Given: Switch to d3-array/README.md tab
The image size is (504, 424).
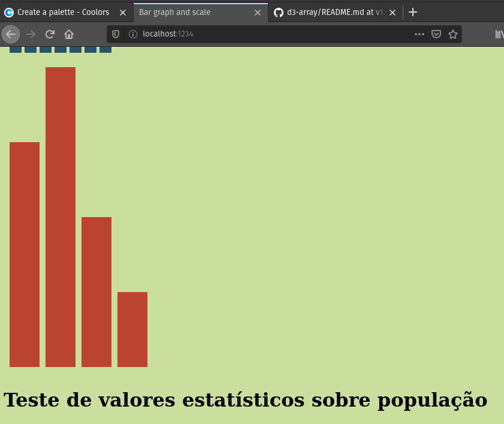Looking at the screenshot, I should pos(335,12).
